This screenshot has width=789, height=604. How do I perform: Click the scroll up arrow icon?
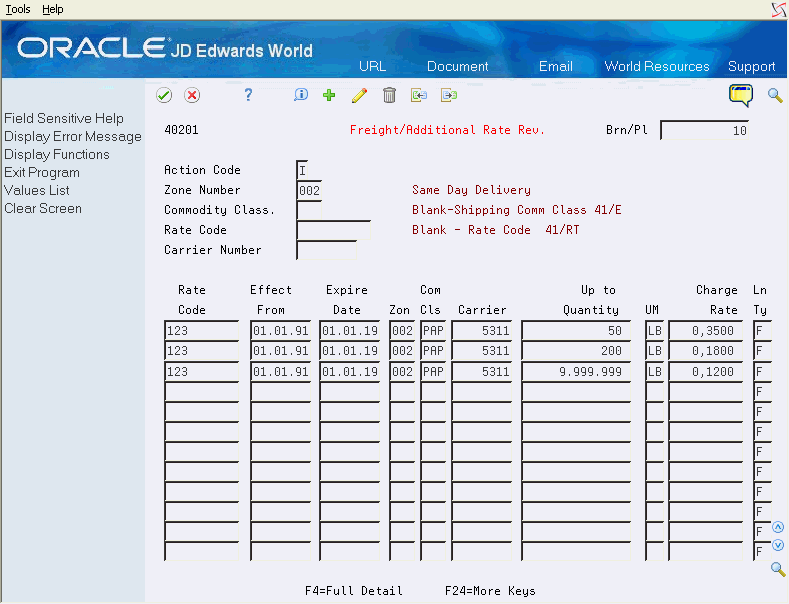pos(778,527)
